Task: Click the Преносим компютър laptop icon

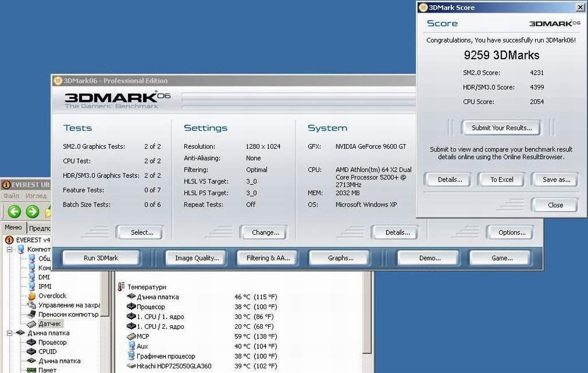Action: (32, 314)
